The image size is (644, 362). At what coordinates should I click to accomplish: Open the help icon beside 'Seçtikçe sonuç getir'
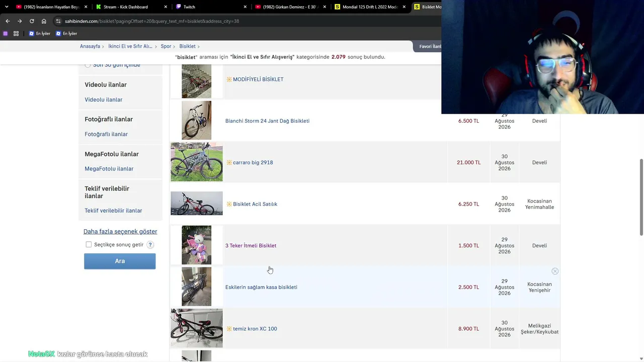pyautogui.click(x=150, y=245)
